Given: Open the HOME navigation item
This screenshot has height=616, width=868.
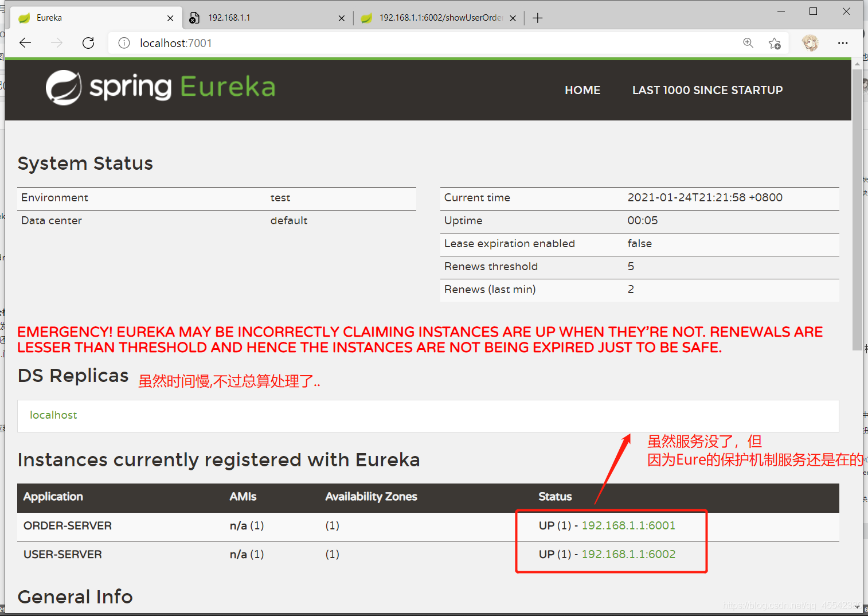Looking at the screenshot, I should point(582,90).
